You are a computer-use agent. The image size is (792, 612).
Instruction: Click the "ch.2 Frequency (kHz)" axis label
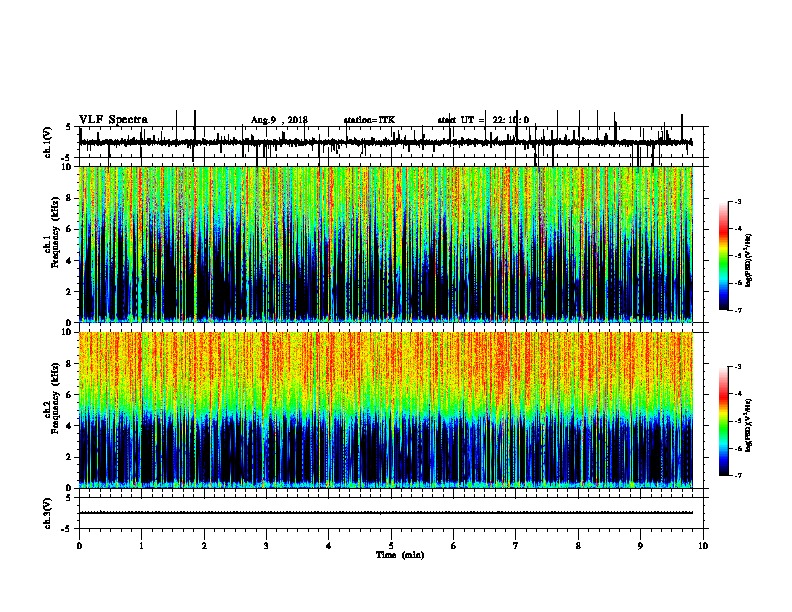tap(52, 398)
